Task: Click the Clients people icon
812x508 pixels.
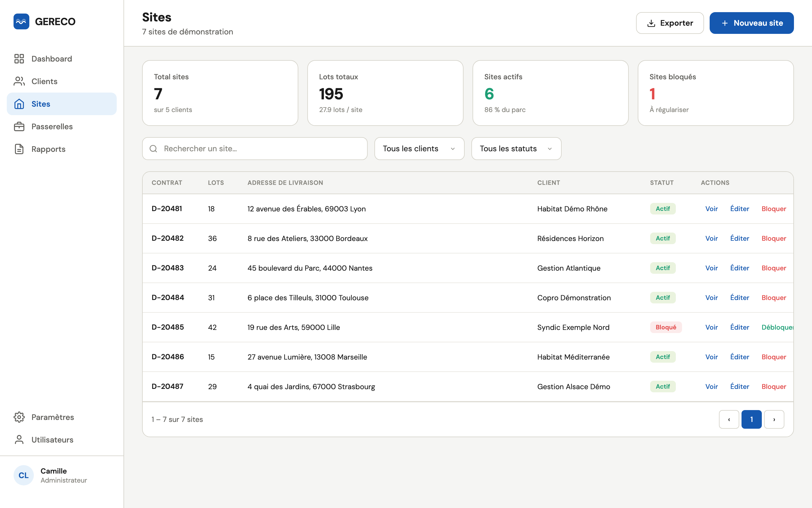Action: (x=19, y=81)
